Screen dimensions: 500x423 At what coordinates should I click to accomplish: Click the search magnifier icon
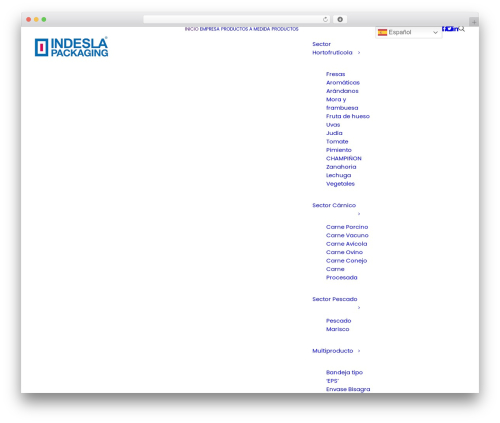tap(462, 29)
